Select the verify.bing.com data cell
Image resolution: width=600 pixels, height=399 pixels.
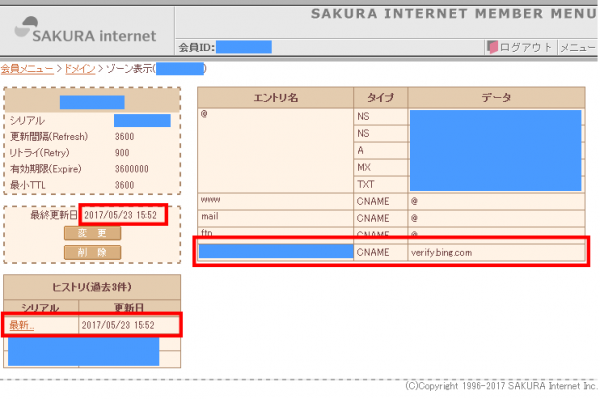[x=496, y=252]
